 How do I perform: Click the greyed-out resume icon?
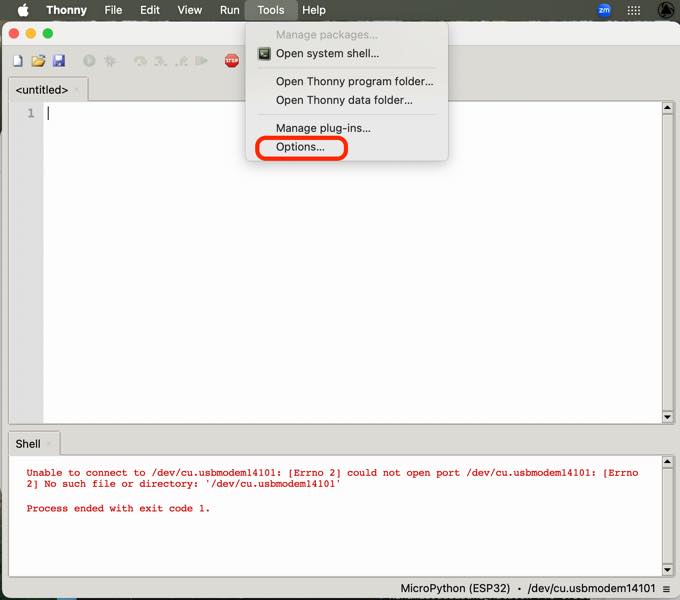[x=202, y=61]
